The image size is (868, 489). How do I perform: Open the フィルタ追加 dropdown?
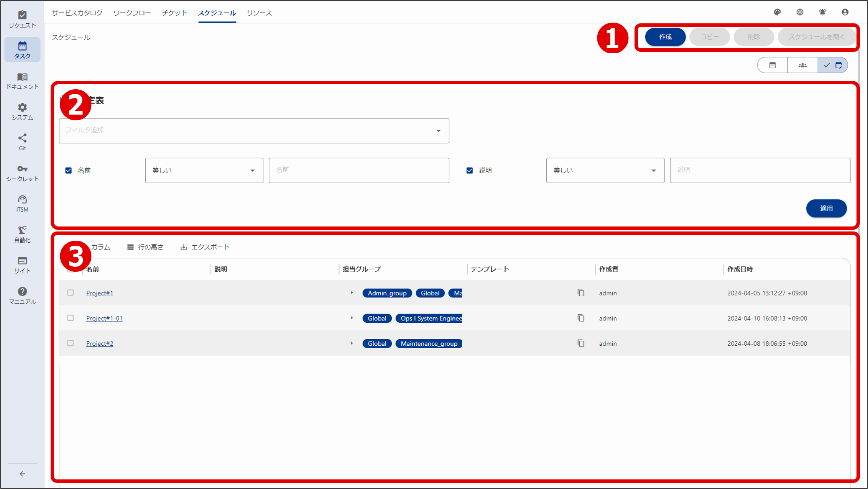pos(254,131)
